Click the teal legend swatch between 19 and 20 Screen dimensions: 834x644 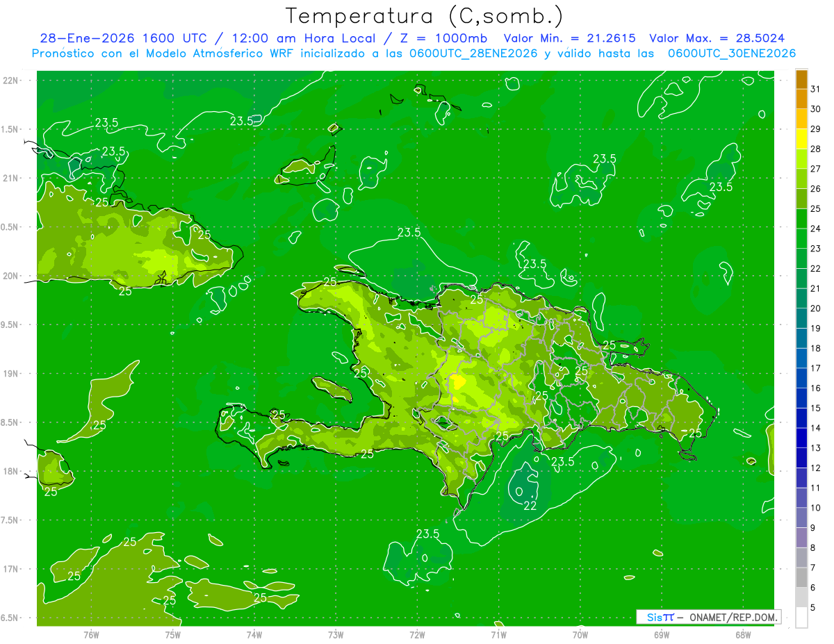pyautogui.click(x=801, y=318)
